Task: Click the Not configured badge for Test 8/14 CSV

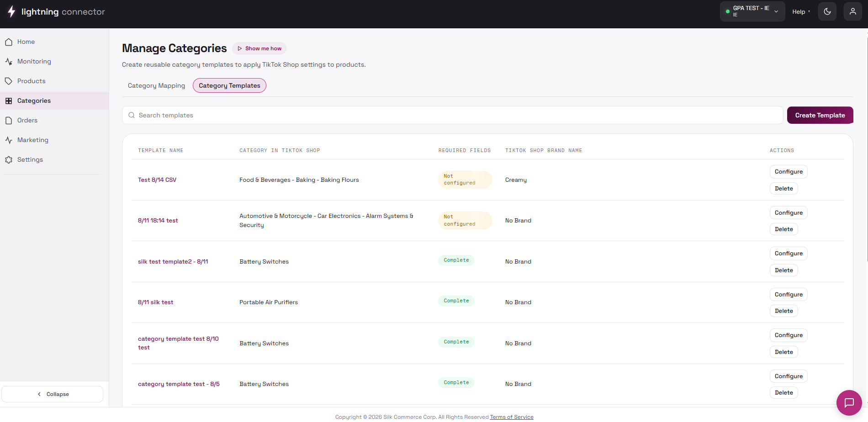Action: point(465,179)
